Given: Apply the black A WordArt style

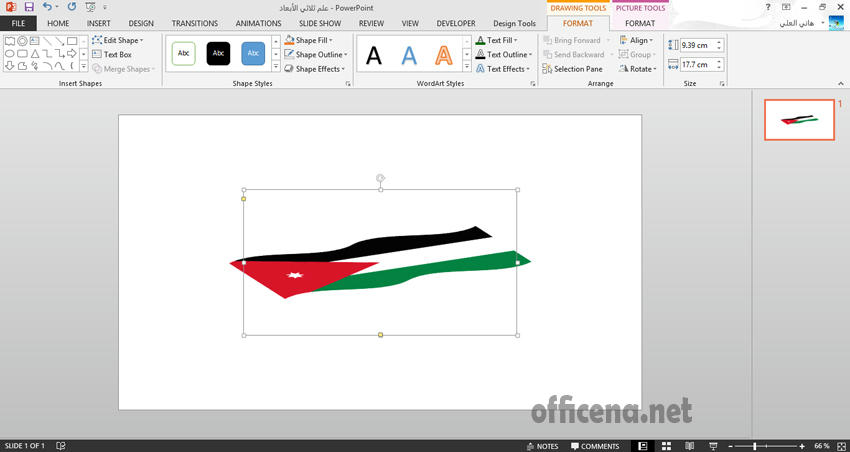Looking at the screenshot, I should [374, 55].
